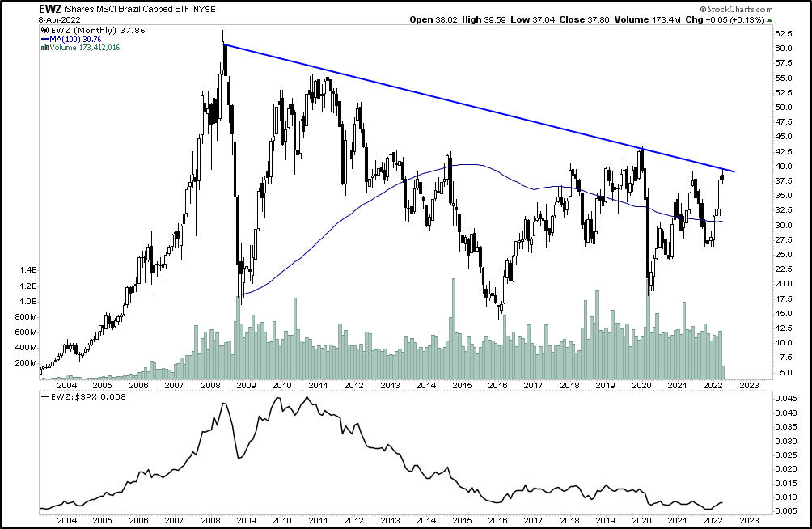
Task: Click the line marker beside EWZ:$SPX legend
Action: [x=45, y=397]
